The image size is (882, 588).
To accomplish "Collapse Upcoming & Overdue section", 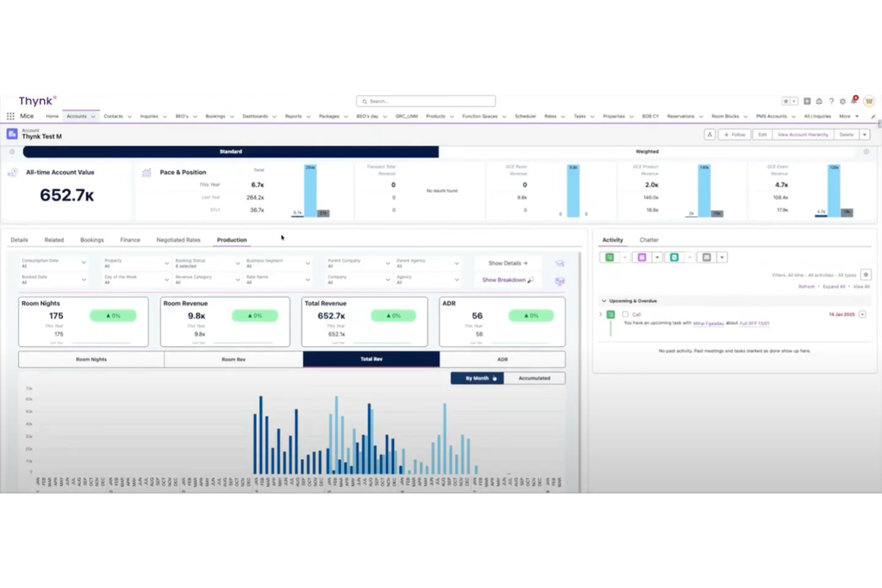I will pyautogui.click(x=604, y=301).
